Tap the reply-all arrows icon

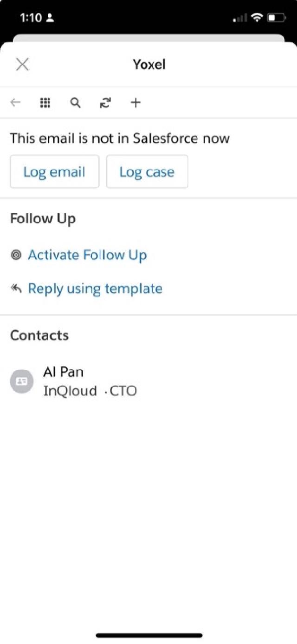[x=16, y=289]
